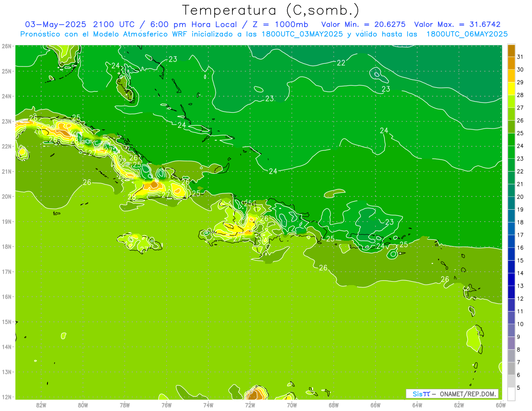Viewport: 532px width, 411px height.
Task: Click the 62W longitude axis label
Action: [x=459, y=405]
